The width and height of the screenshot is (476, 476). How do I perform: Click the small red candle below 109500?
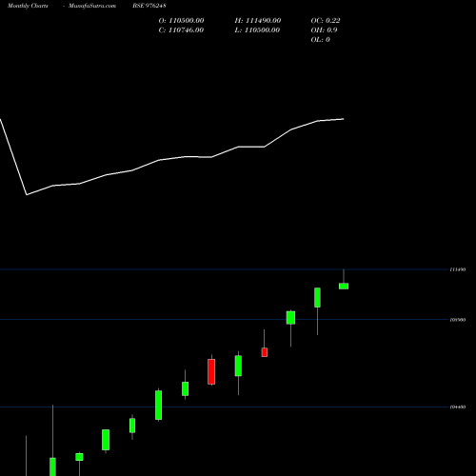265,352
